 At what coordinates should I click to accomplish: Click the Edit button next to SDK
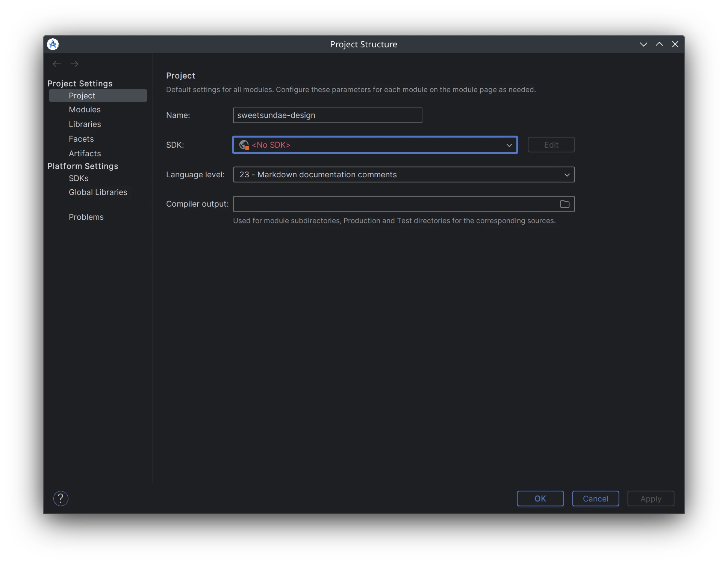(551, 145)
